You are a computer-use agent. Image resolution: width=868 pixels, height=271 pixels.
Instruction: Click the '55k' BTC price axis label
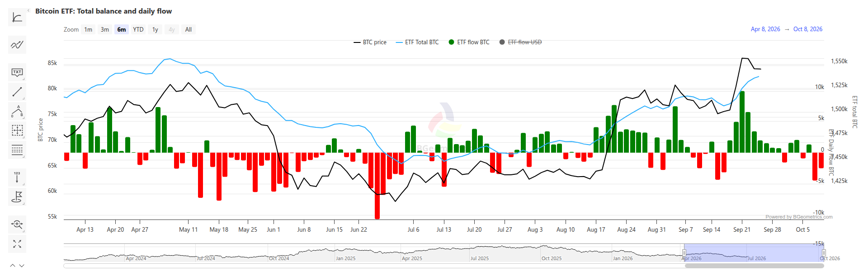(x=52, y=216)
